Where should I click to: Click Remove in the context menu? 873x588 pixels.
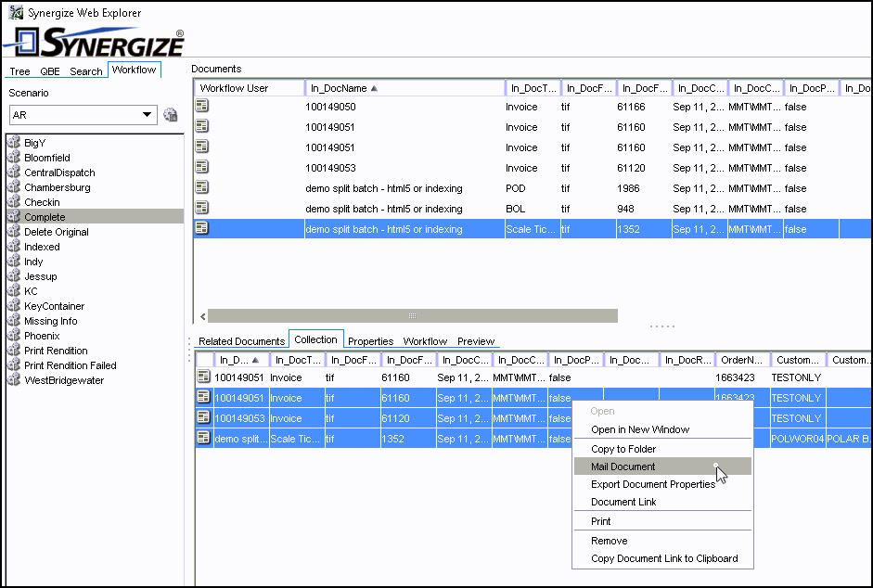pyautogui.click(x=662, y=541)
